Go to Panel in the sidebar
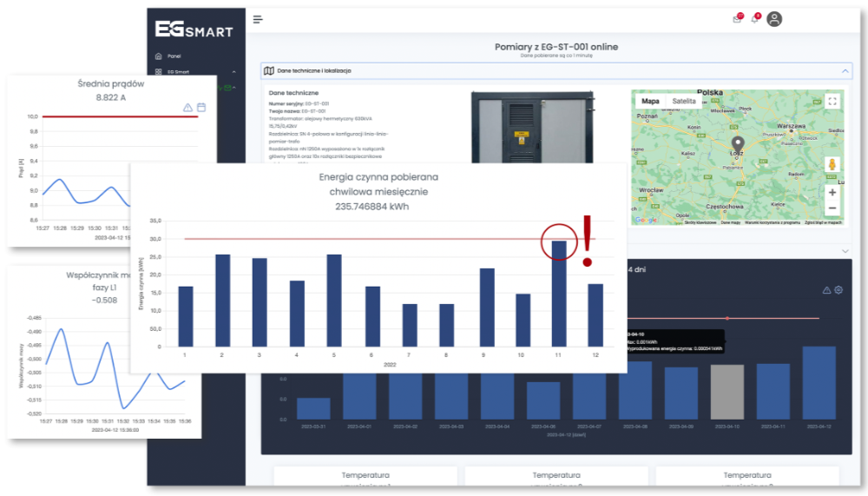 (174, 56)
